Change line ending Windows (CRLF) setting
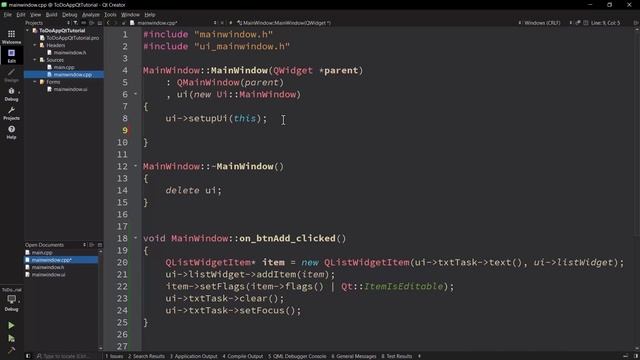 pos(542,23)
